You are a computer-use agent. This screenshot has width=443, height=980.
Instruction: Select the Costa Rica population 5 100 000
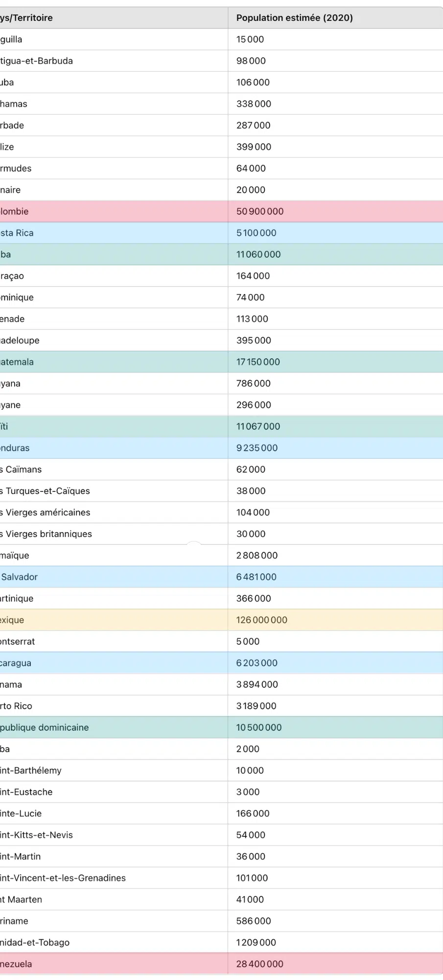coord(256,233)
